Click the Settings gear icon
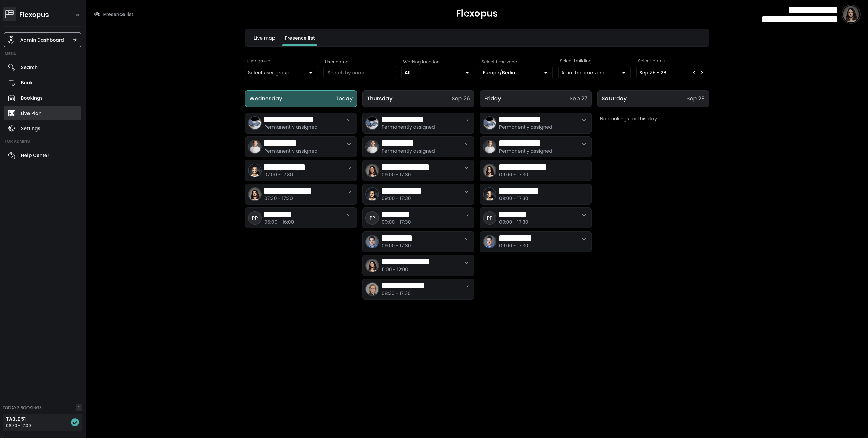 [12, 128]
